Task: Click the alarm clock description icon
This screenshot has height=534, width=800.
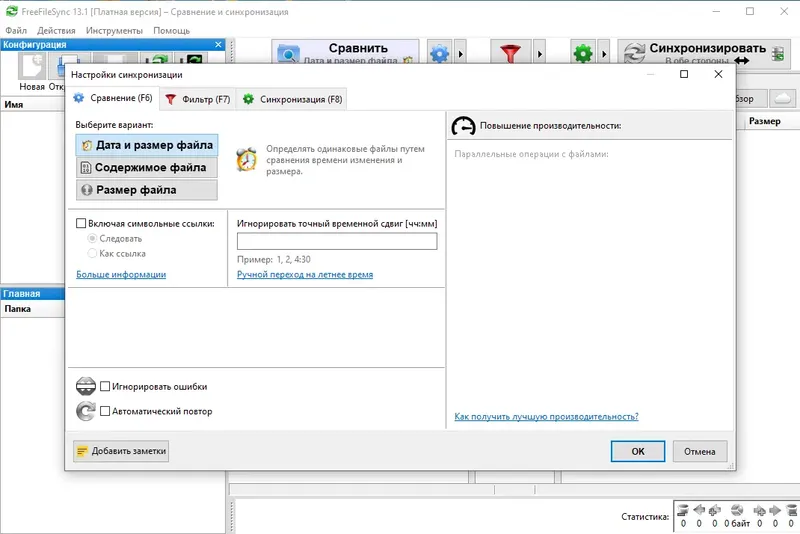Action: [247, 159]
